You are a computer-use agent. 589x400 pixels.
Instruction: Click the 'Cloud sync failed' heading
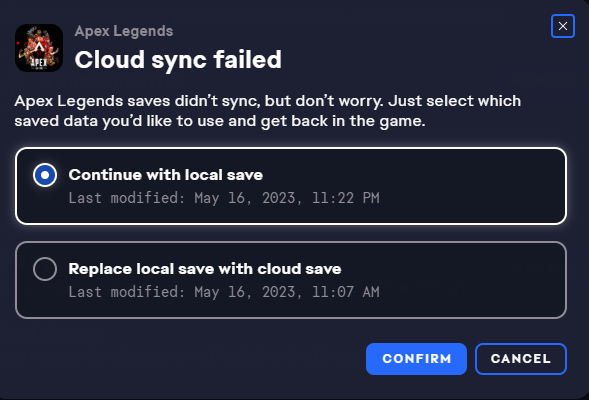(x=178, y=60)
